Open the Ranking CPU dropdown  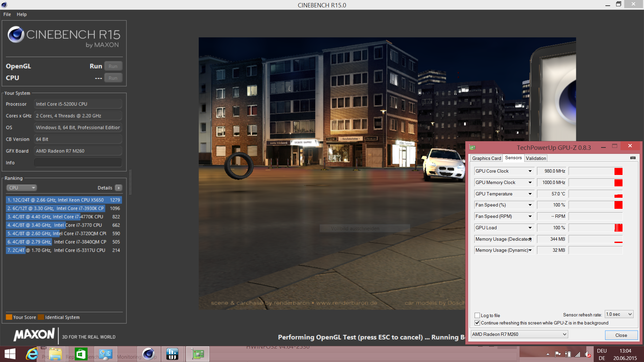pyautogui.click(x=21, y=188)
